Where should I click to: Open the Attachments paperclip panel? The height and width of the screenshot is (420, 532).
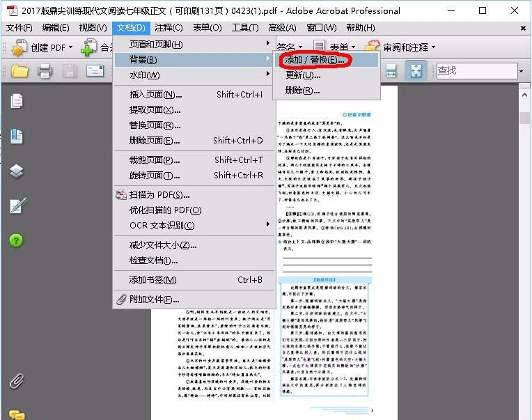(x=17, y=381)
